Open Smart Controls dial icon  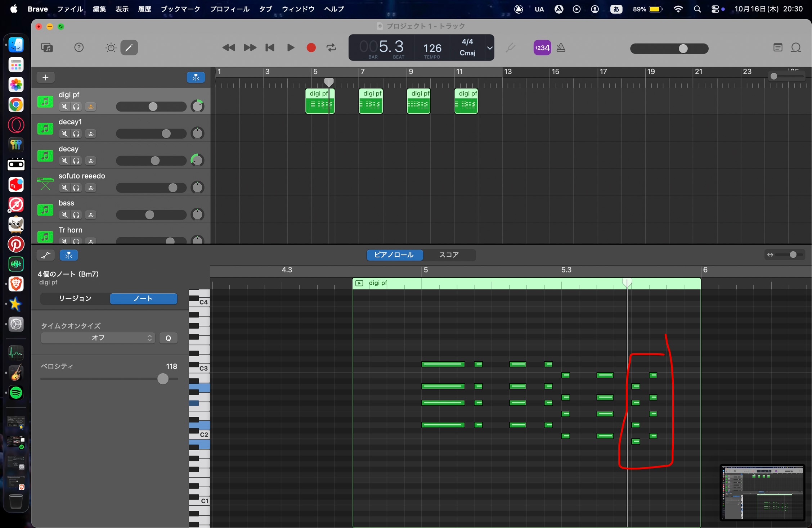tap(111, 48)
